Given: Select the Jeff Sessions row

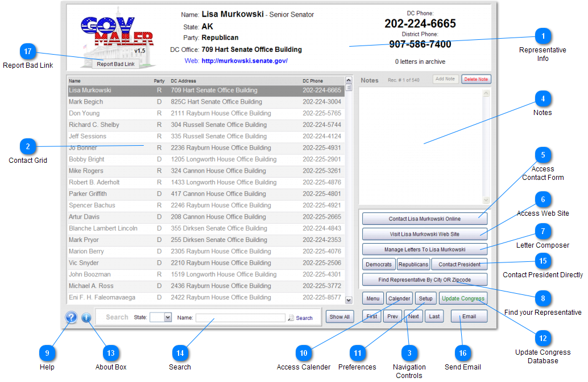Looking at the screenshot, I should pos(206,137).
